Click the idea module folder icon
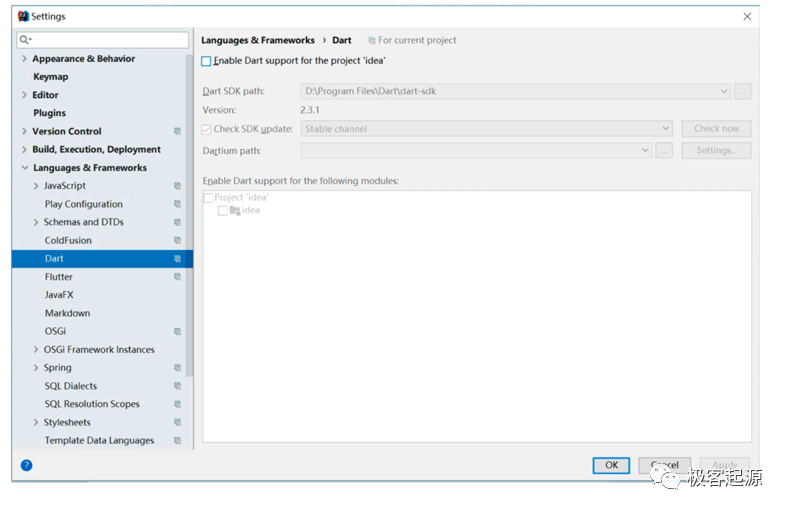Image resolution: width=788 pixels, height=512 pixels. pos(235,210)
